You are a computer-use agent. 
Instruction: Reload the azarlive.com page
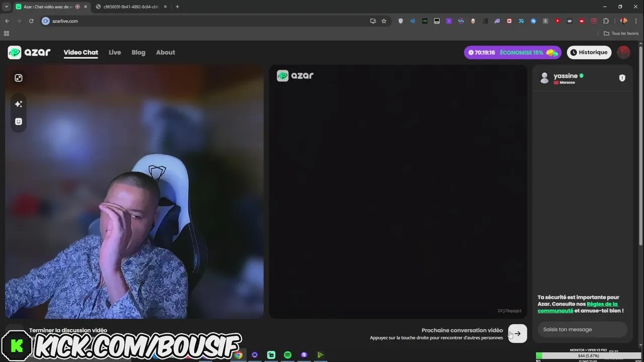point(31,21)
